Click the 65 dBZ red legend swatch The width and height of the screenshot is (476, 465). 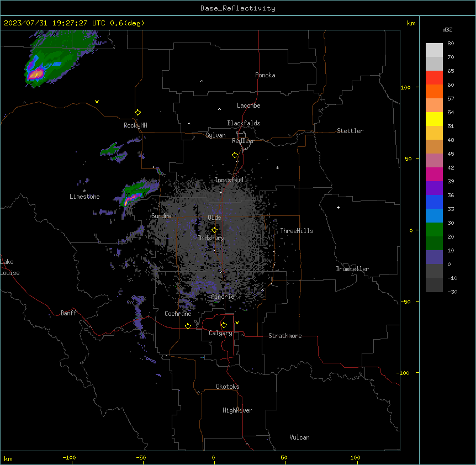[x=434, y=78]
